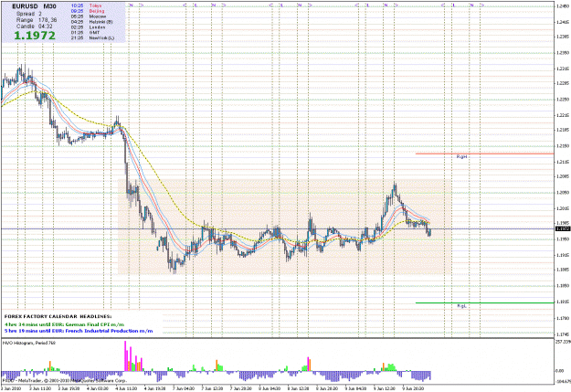The width and height of the screenshot is (571, 392).
Task: Click the 1.1950 price axis label
Action: tap(562, 239)
